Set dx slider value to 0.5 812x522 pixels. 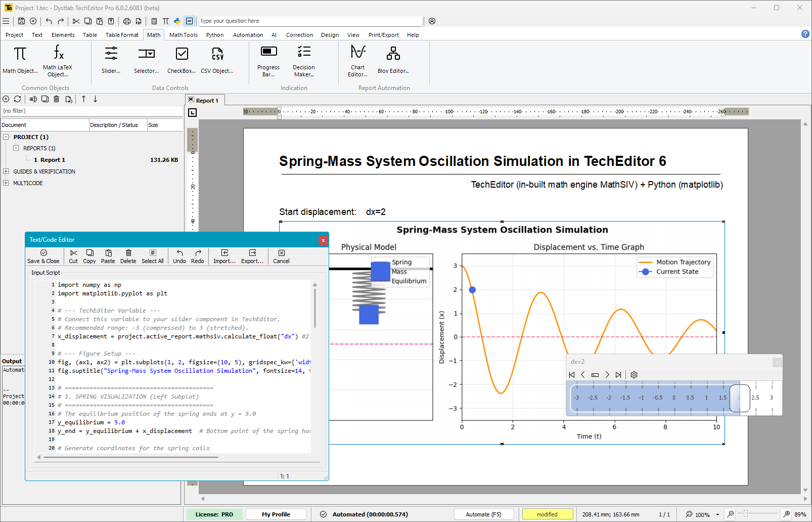click(x=690, y=398)
